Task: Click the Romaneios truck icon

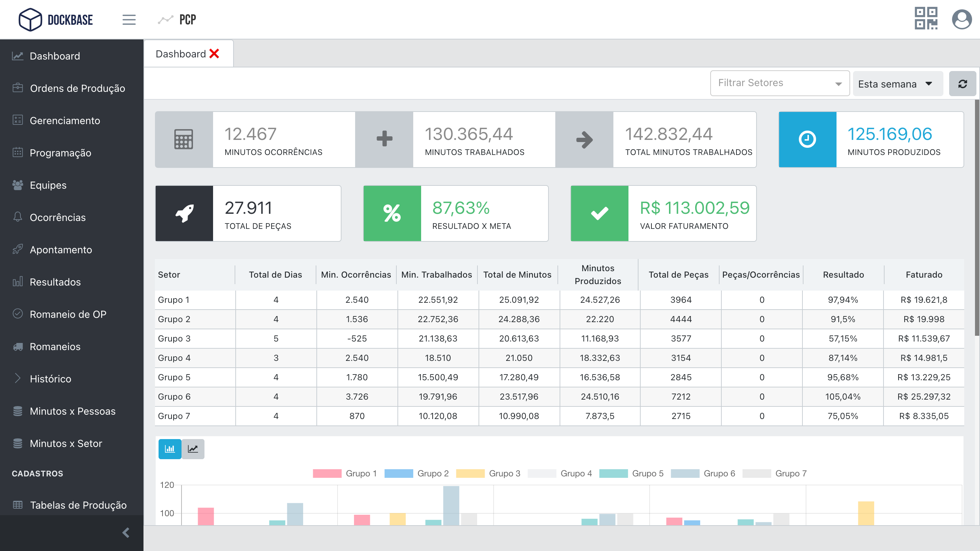Action: tap(18, 346)
